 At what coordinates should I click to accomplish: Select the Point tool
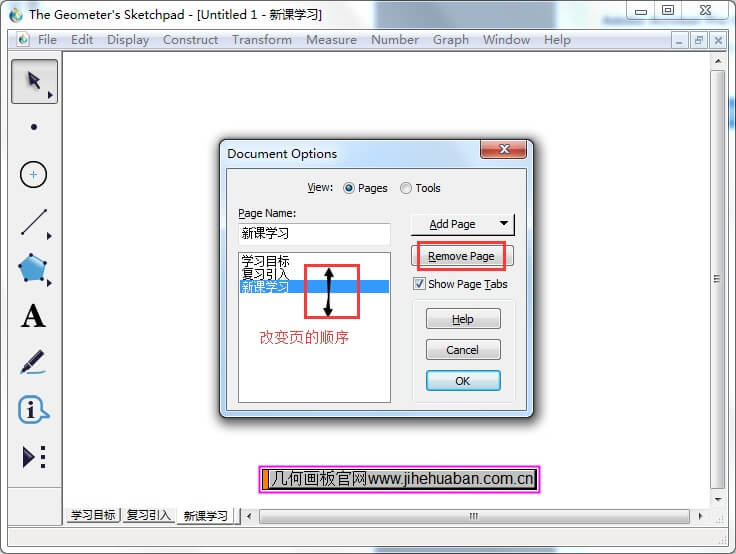point(34,127)
